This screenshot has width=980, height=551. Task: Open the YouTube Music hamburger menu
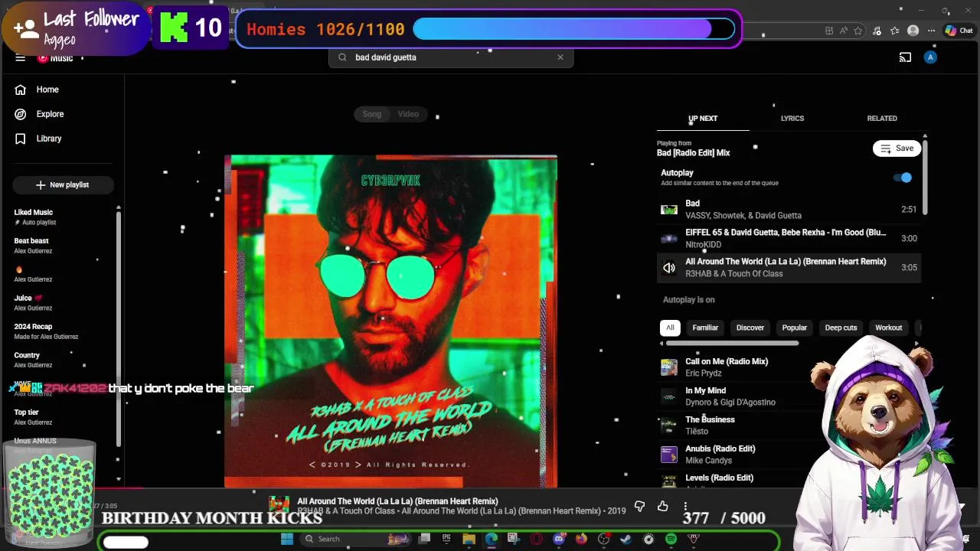(21, 58)
